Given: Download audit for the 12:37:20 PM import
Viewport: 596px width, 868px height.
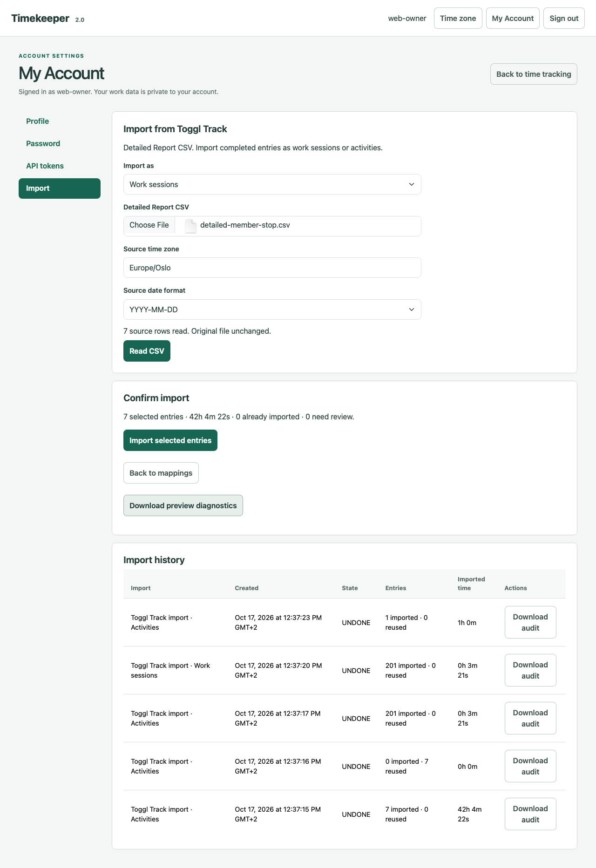Looking at the screenshot, I should click(530, 670).
